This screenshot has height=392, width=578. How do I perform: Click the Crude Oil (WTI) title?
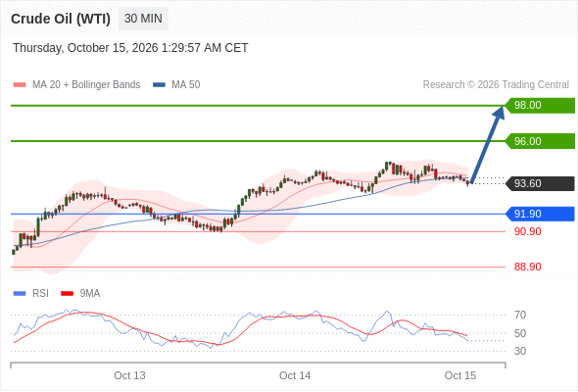click(61, 19)
